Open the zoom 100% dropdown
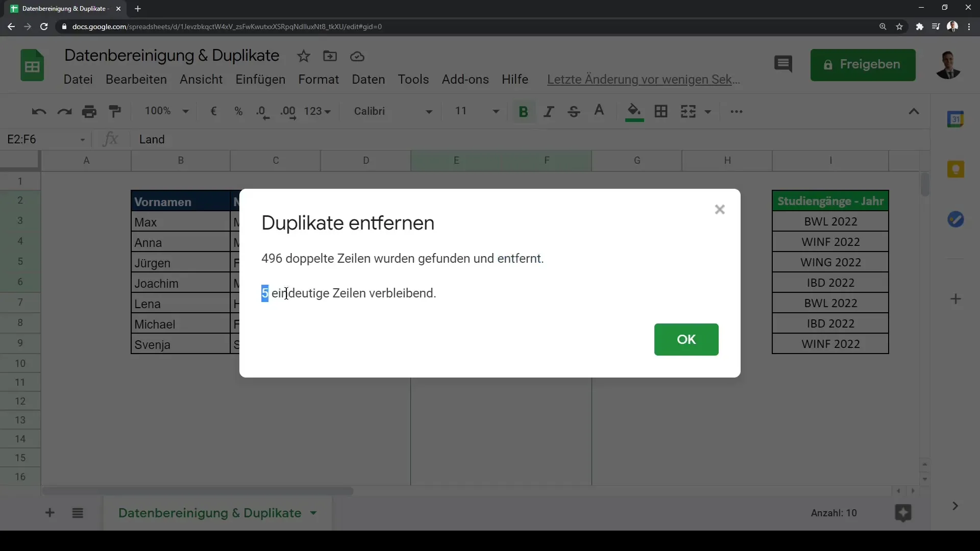Viewport: 980px width, 551px height. (x=166, y=111)
